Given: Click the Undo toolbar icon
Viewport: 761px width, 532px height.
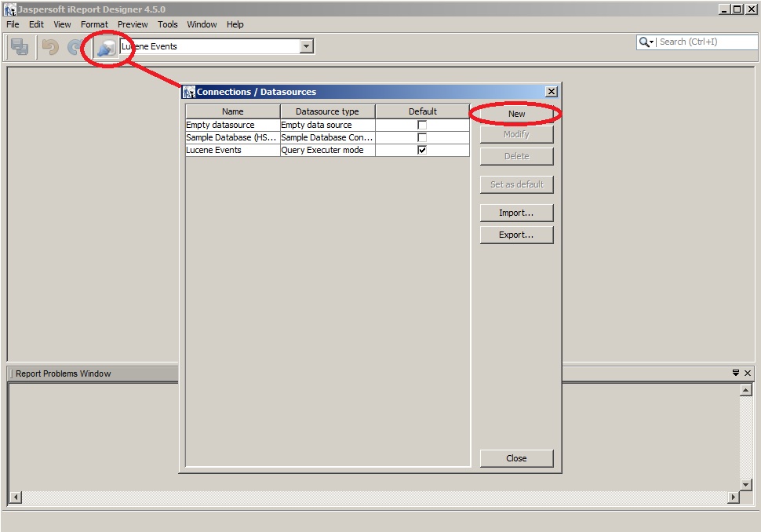Looking at the screenshot, I should click(49, 46).
